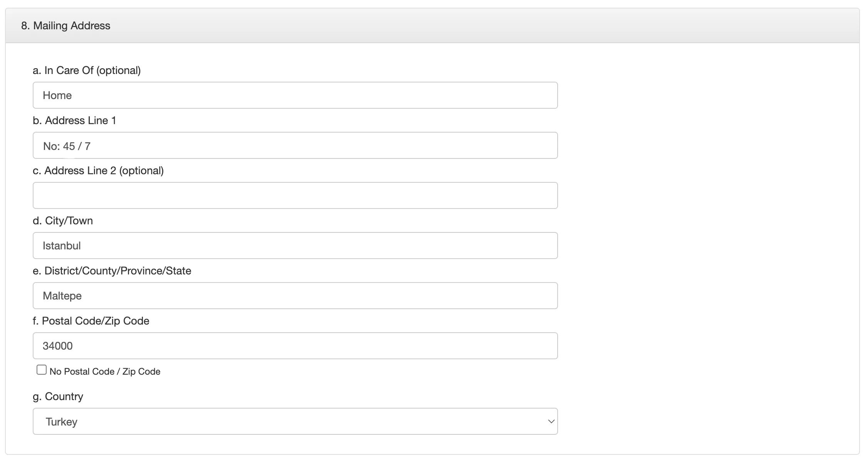
Task: Click the chevron arrow on Country dropdown
Action: pos(551,421)
